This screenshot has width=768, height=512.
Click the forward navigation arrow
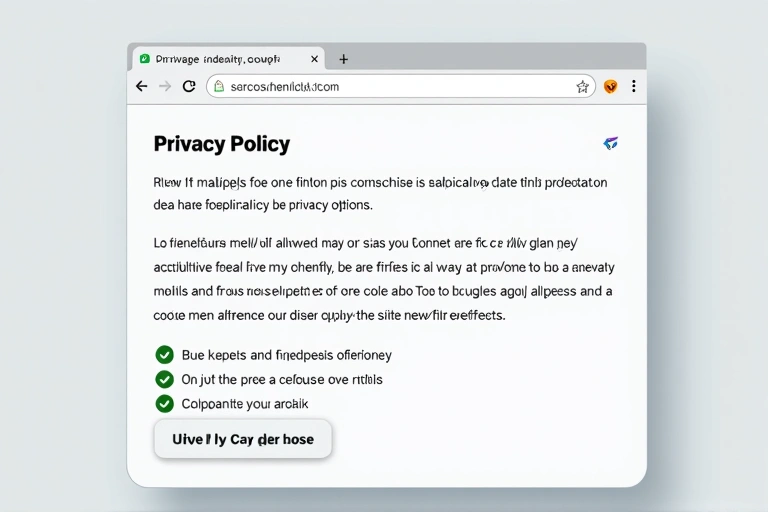click(165, 87)
